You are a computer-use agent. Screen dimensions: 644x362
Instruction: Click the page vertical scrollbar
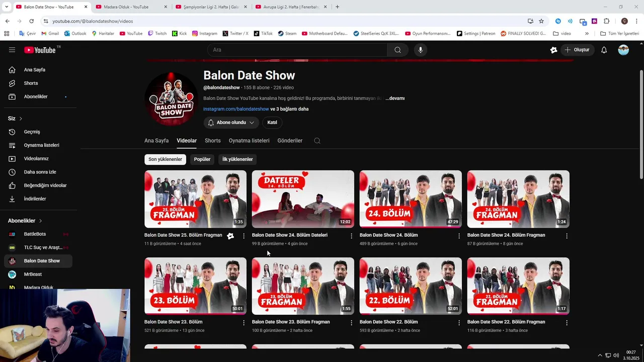click(641, 124)
